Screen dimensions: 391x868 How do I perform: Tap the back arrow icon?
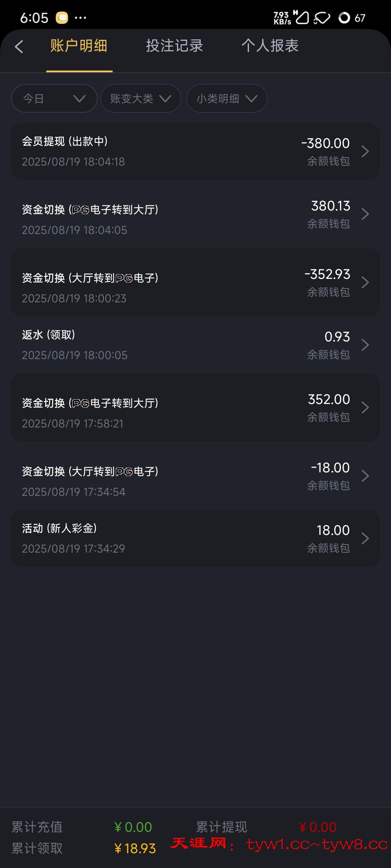19,47
